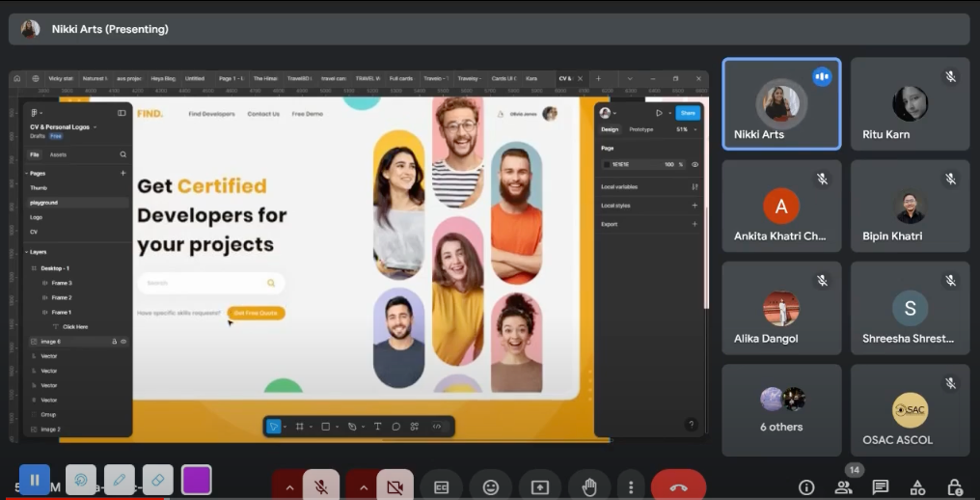Open Move tool options dropdown arrow

(x=285, y=427)
